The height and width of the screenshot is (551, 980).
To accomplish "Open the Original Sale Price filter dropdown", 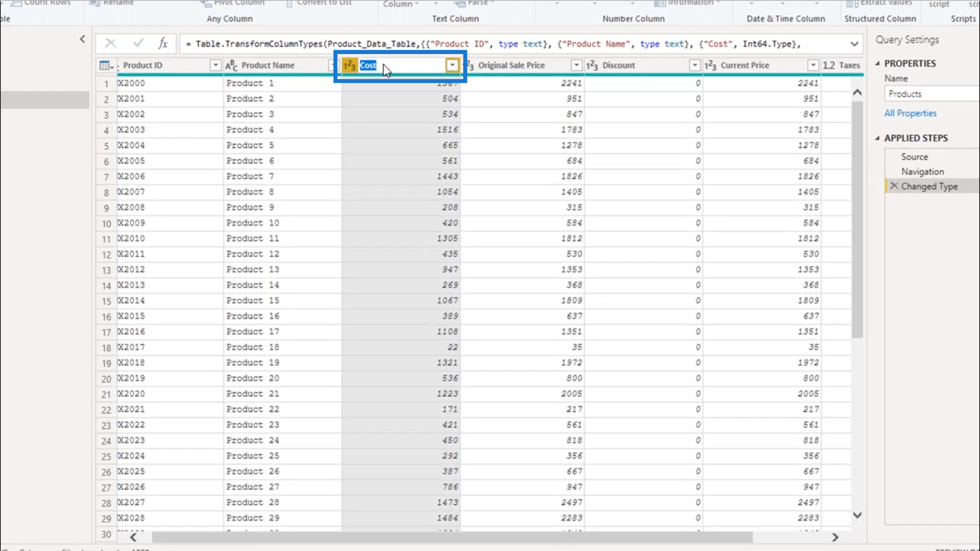I will (576, 65).
